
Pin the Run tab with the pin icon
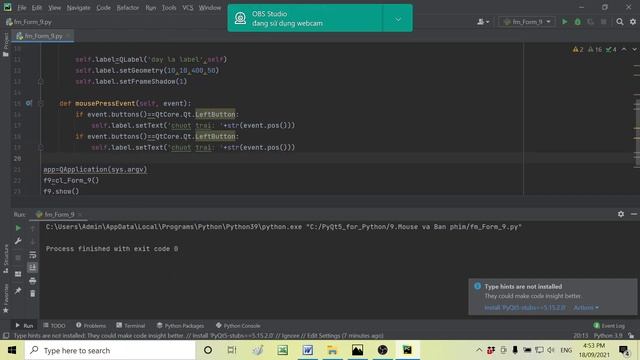tap(18, 290)
